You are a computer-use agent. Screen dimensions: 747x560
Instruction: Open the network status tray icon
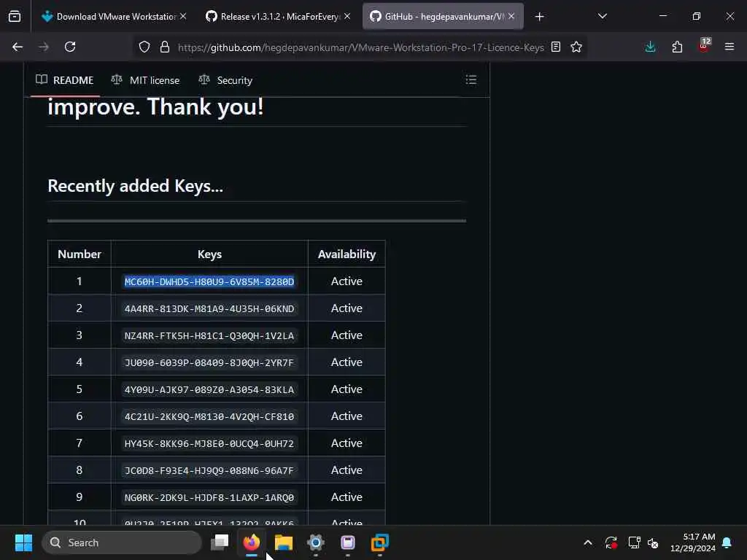pos(634,542)
